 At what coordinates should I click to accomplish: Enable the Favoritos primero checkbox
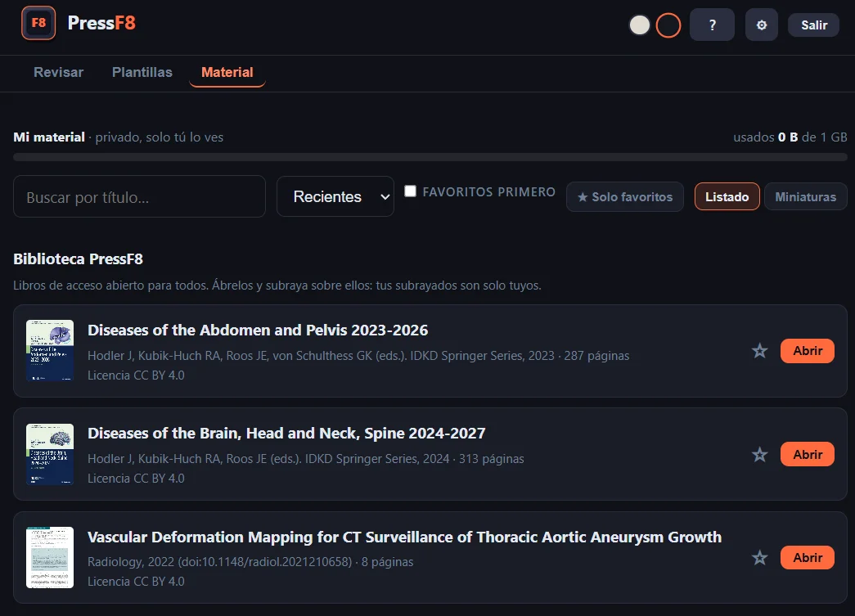pyautogui.click(x=410, y=191)
